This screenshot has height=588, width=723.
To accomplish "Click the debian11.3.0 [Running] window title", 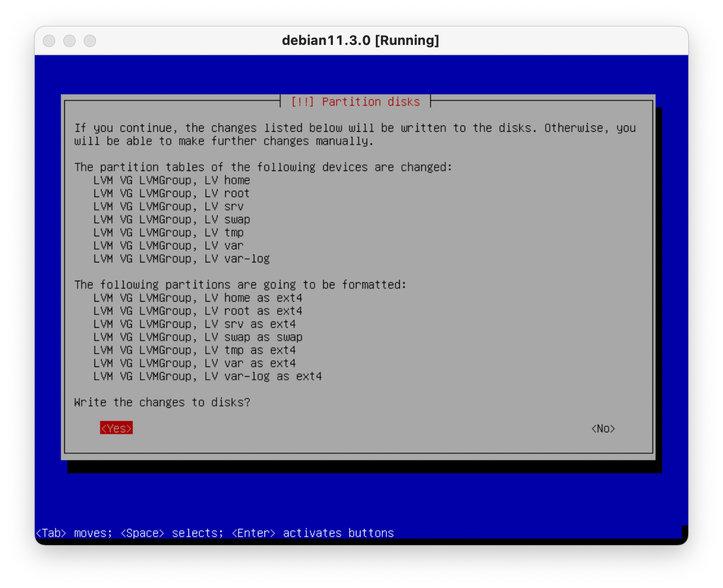I will 360,41.
